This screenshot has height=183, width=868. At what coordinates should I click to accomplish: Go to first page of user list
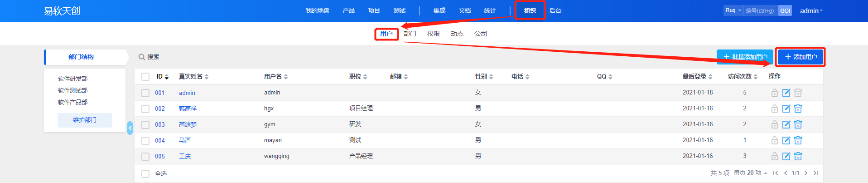(776, 173)
